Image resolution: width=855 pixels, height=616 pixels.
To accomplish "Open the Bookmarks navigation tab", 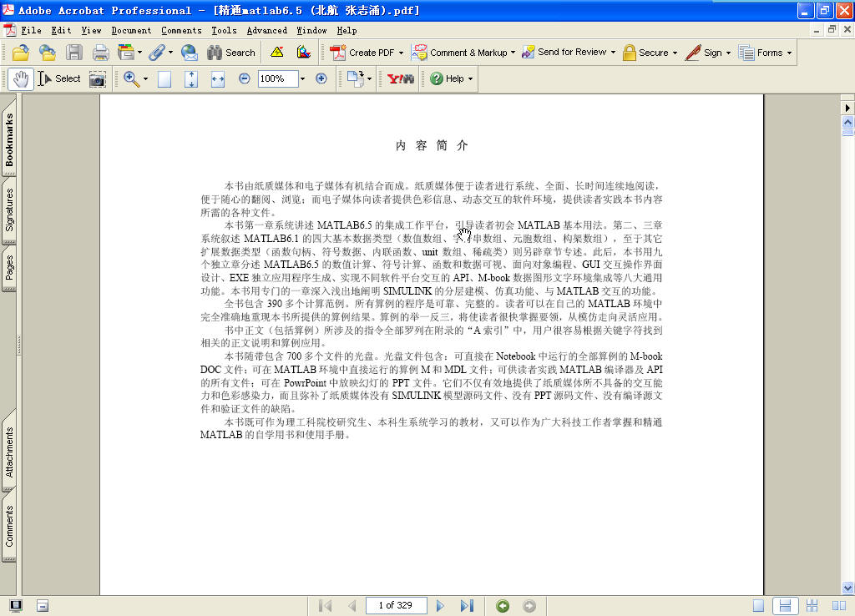I will pyautogui.click(x=9, y=140).
